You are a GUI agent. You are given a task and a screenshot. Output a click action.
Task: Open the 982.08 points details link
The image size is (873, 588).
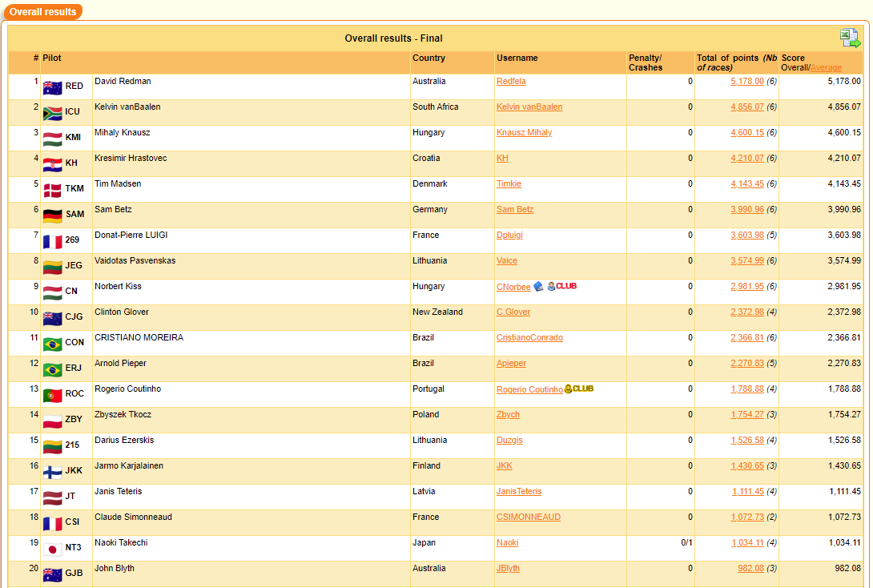click(x=751, y=568)
